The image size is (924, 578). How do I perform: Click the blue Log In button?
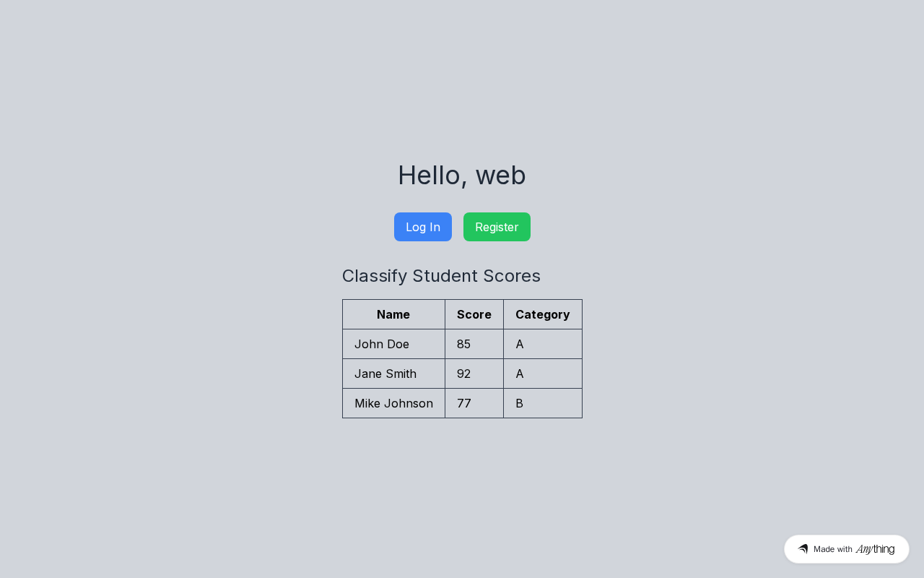(x=422, y=227)
